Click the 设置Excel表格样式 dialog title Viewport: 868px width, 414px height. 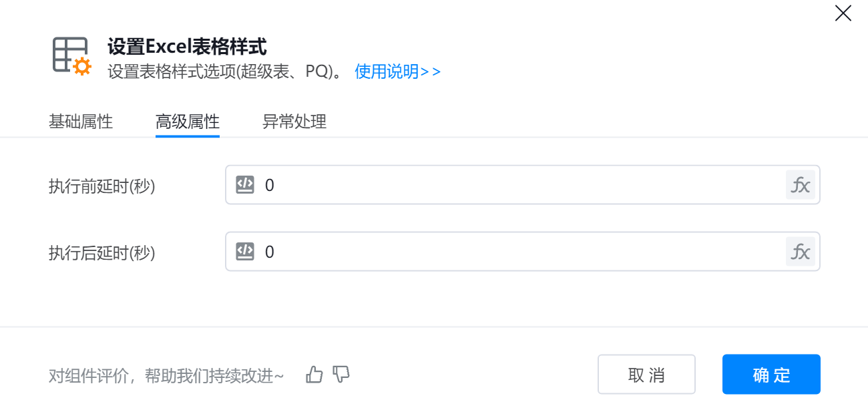(x=187, y=47)
